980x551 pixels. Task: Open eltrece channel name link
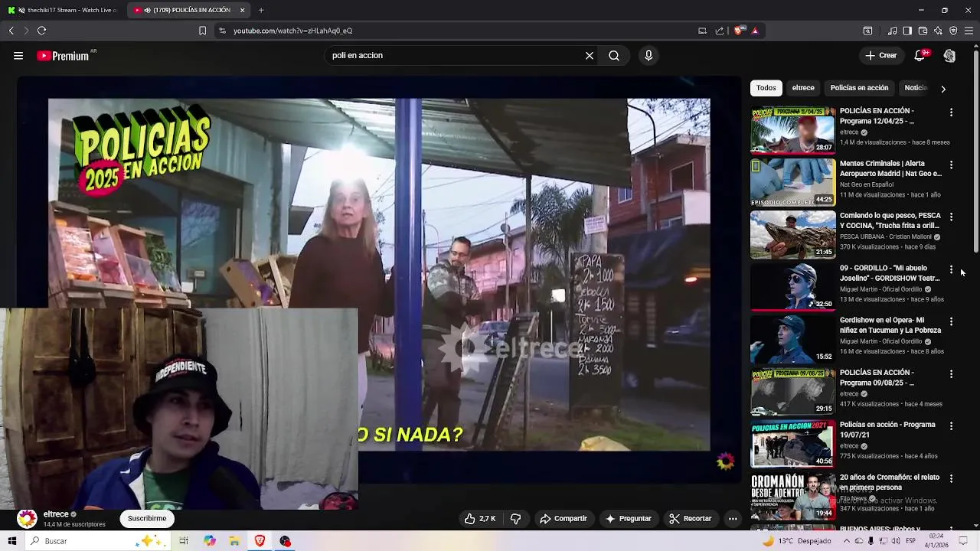[56, 514]
